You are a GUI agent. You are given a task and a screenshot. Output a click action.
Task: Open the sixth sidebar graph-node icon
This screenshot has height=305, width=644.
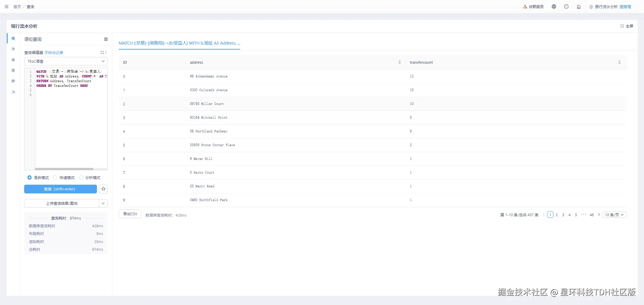click(x=13, y=92)
